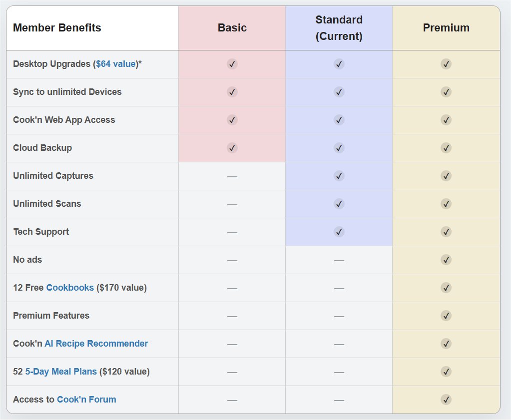Click the Standard checkmark for Unlimited Captures
The height and width of the screenshot is (420, 511).
coord(339,176)
